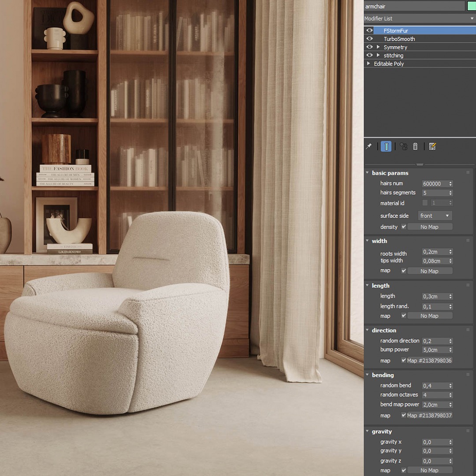Toggle visibility eye of stitching modifier

pos(369,55)
